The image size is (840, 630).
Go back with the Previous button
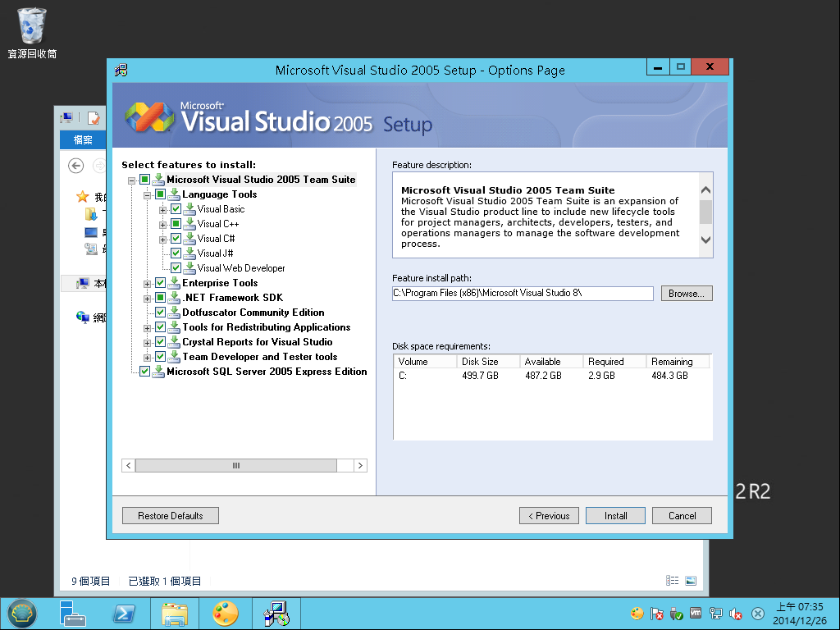pos(549,516)
